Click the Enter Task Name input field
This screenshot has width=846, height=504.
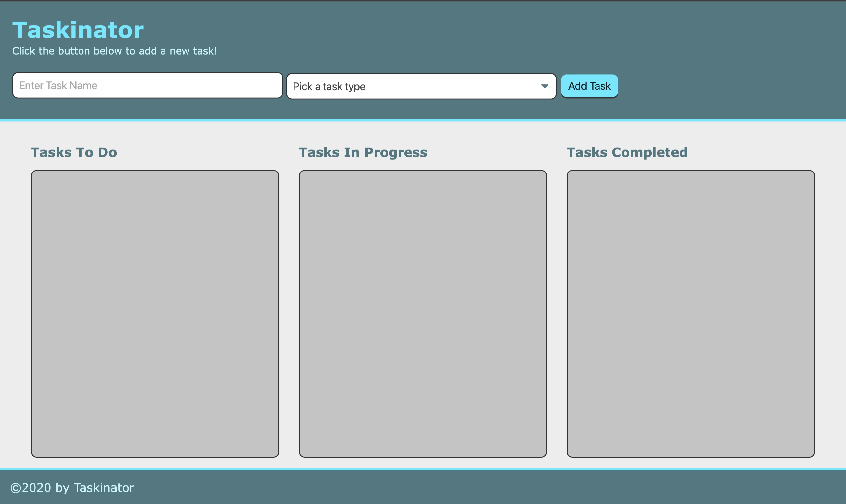tap(147, 85)
